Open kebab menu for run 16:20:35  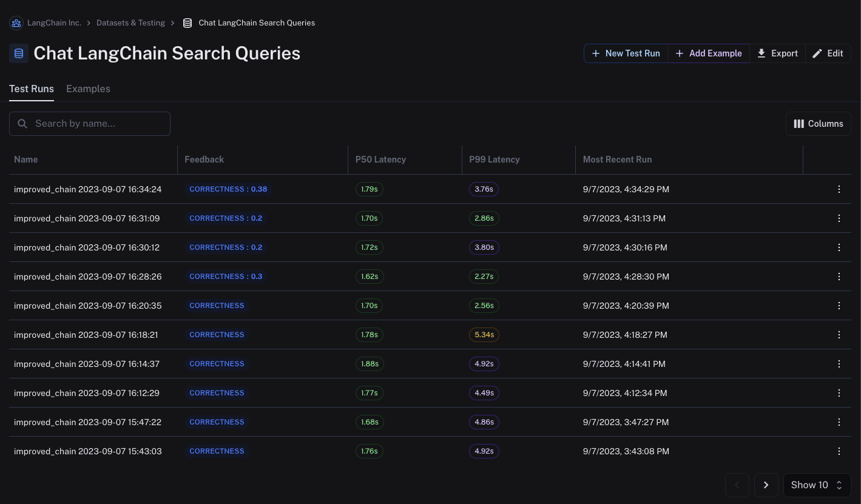[x=839, y=306]
